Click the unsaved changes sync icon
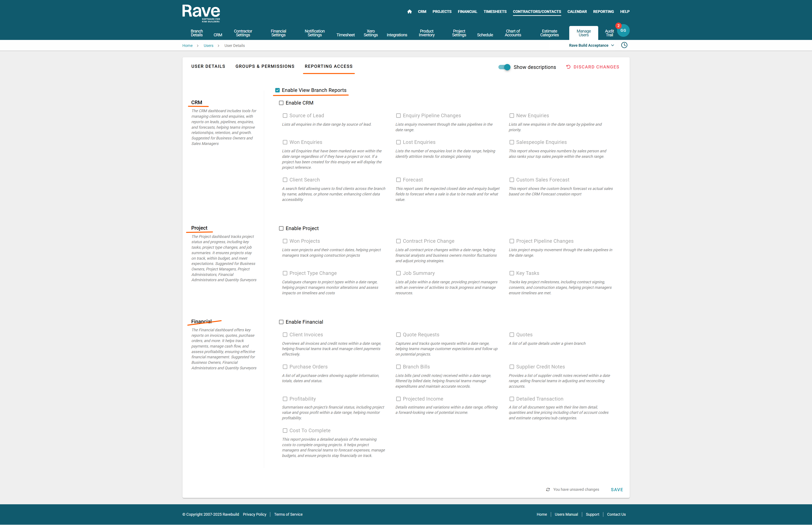The width and height of the screenshot is (812, 525). [x=548, y=490]
